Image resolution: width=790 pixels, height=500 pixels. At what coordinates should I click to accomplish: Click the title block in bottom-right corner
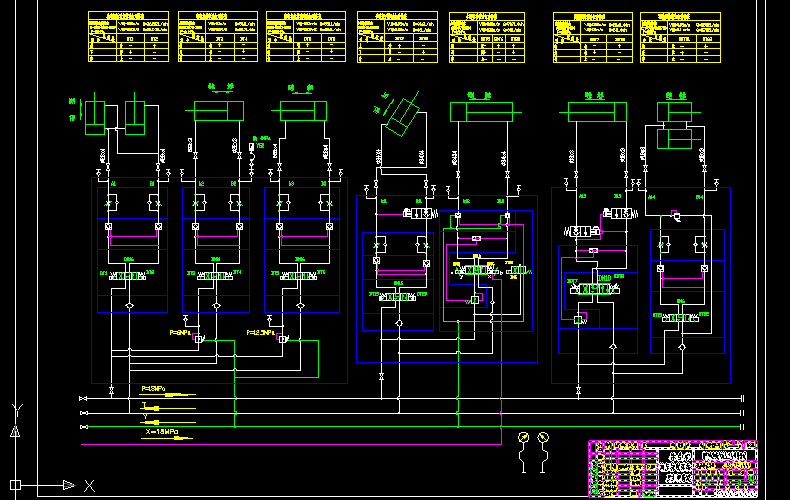[x=671, y=468]
